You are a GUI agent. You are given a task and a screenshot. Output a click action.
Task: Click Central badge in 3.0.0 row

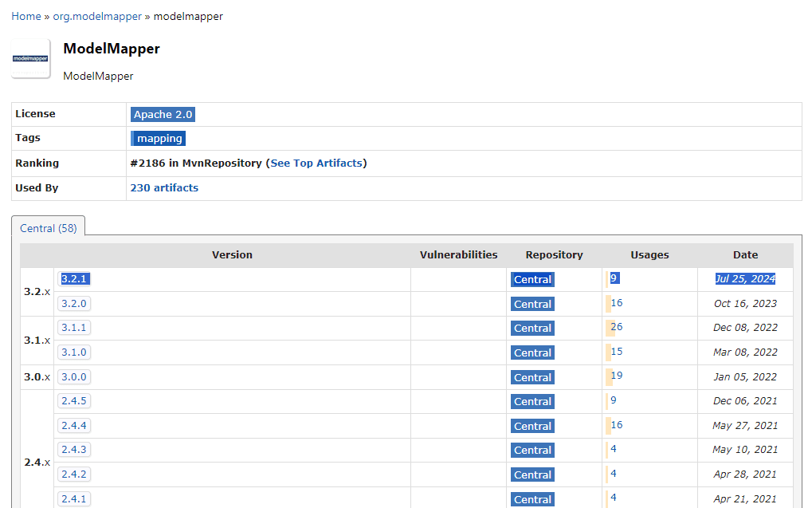532,377
